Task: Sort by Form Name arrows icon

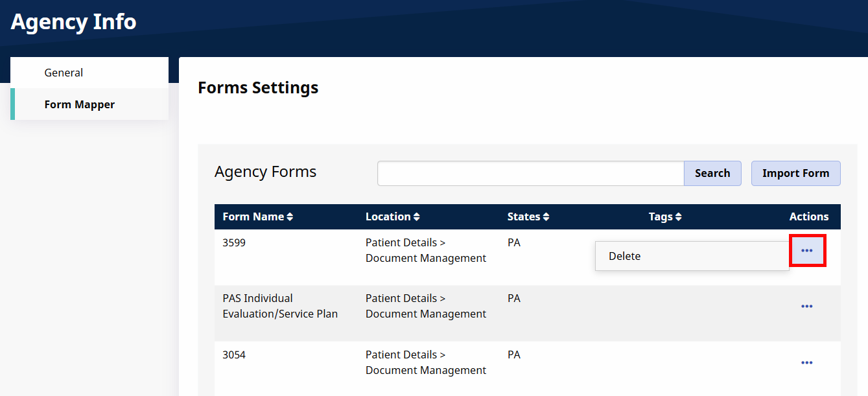Action: click(x=290, y=217)
